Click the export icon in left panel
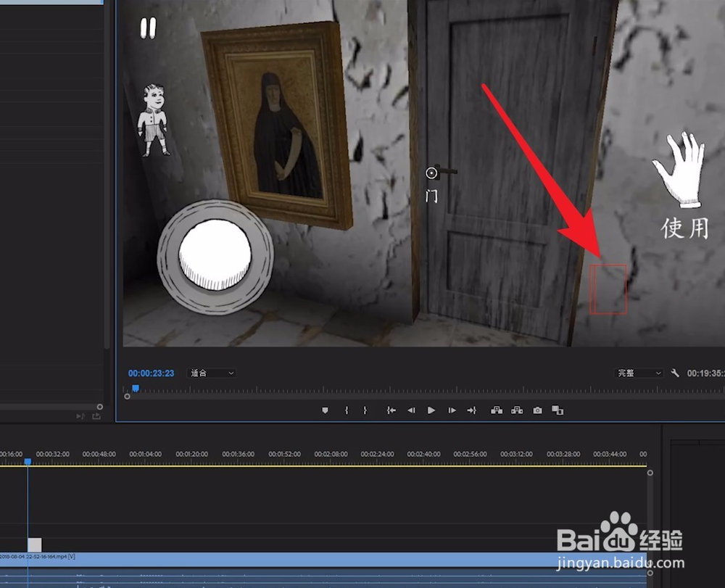Image resolution: width=725 pixels, height=588 pixels. [x=96, y=416]
